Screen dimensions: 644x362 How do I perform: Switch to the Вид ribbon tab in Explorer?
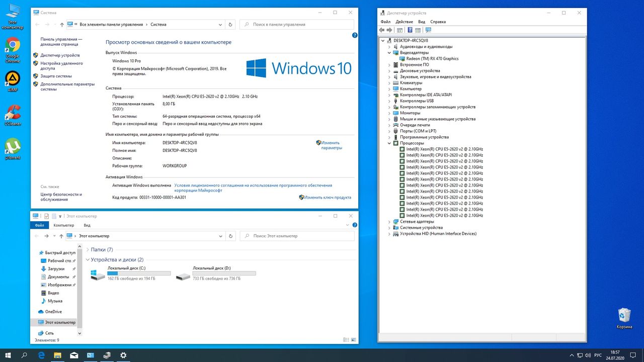point(87,225)
